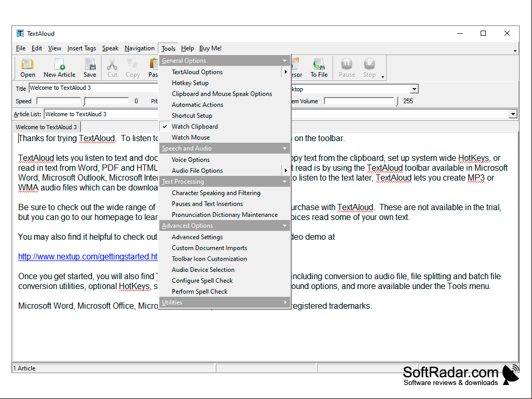532x399 pixels.
Task: Click the To File toolbar icon
Action: tap(319, 68)
